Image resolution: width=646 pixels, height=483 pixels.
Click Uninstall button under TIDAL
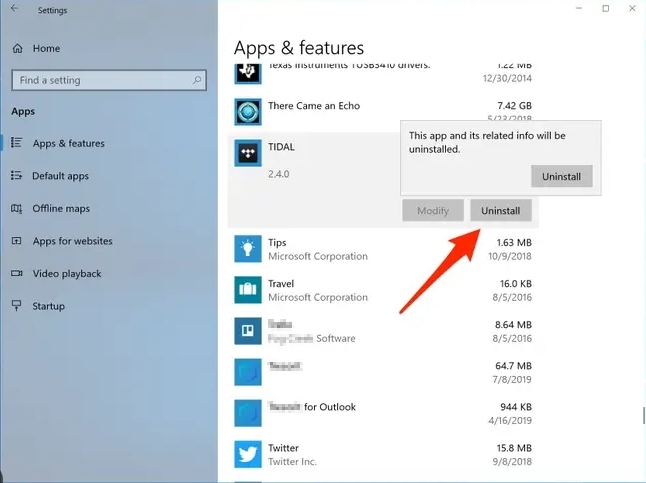pos(501,211)
